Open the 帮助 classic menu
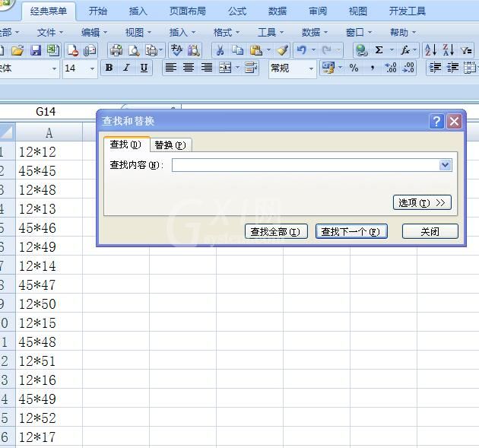 click(403, 33)
